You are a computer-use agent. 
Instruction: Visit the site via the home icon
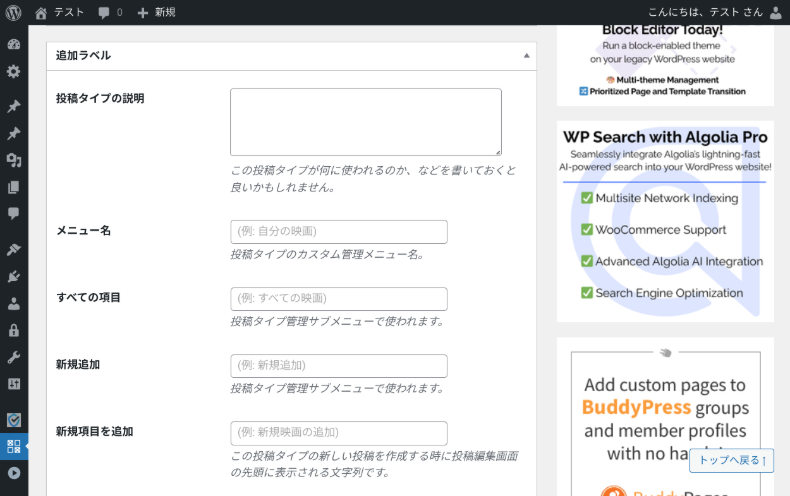[x=41, y=13]
